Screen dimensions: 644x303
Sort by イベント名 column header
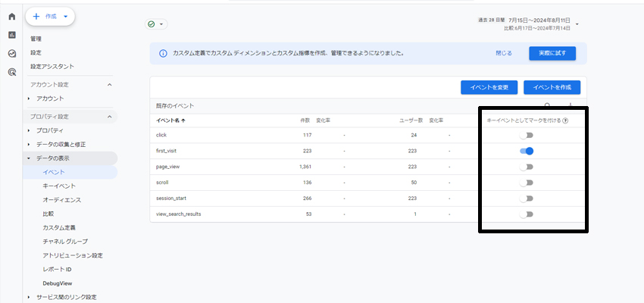pyautogui.click(x=171, y=120)
